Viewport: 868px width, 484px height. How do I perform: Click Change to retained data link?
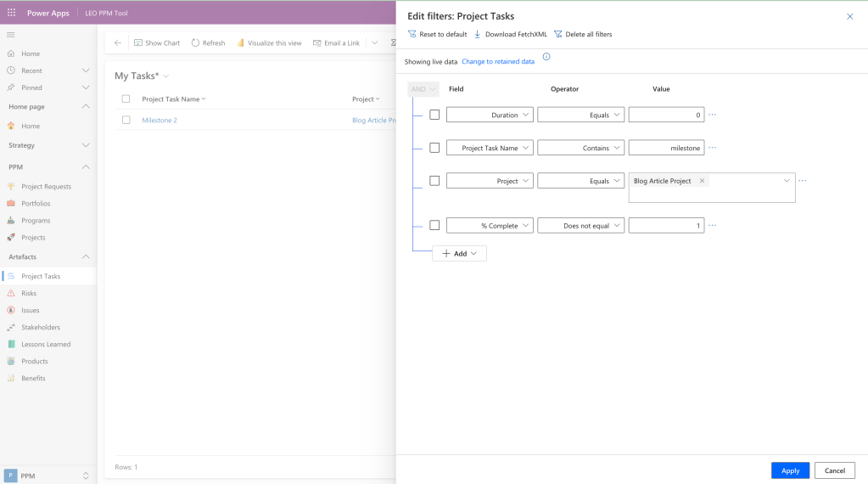[498, 61]
